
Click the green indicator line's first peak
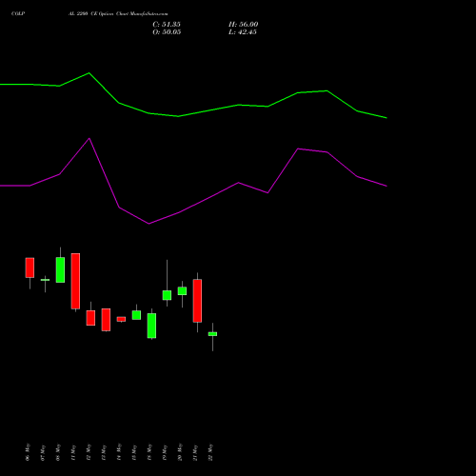[89, 73]
